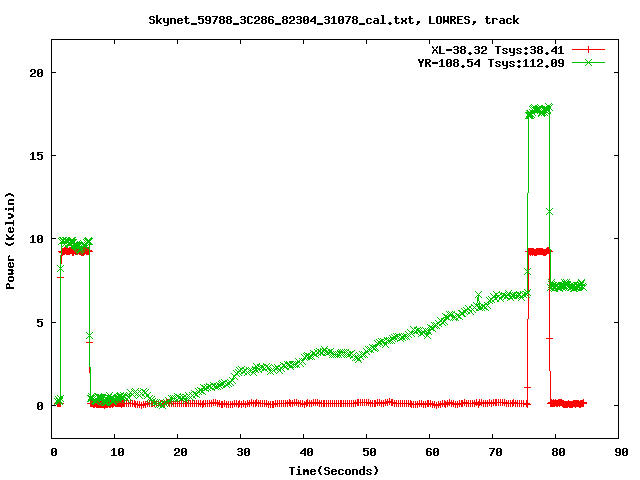Select the XL-38.32 Tsys:38.41 legend label
Image resolution: width=640 pixels, height=480 pixels.
pyautogui.click(x=498, y=50)
